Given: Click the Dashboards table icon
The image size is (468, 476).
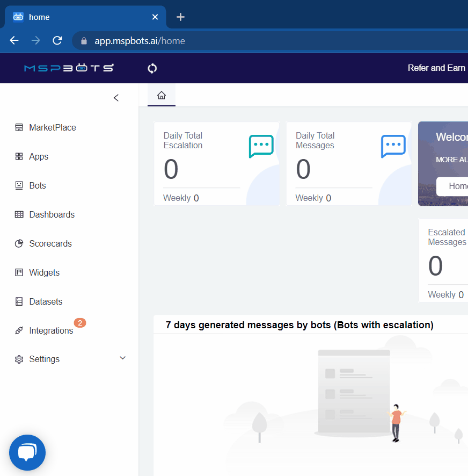Looking at the screenshot, I should click(19, 214).
